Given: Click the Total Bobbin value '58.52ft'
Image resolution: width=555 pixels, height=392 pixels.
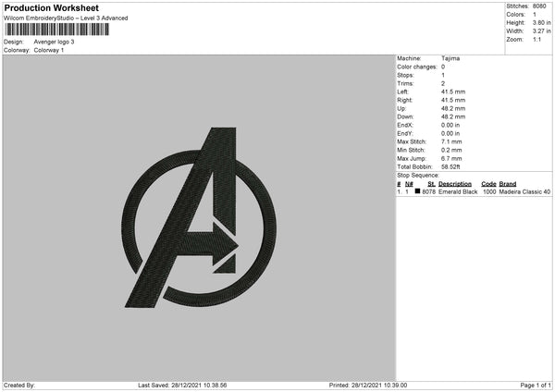Looking at the screenshot, I should tap(450, 167).
